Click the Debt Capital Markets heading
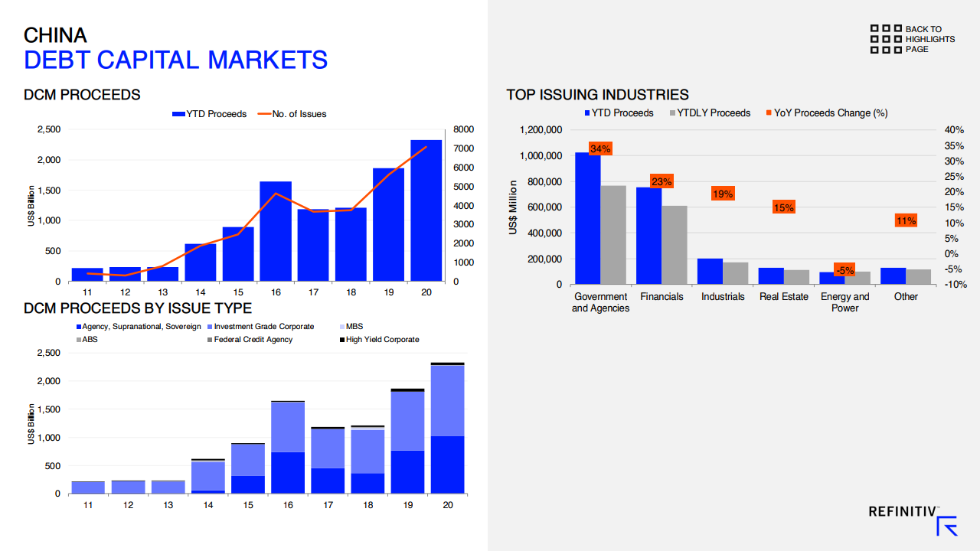 pyautogui.click(x=175, y=60)
